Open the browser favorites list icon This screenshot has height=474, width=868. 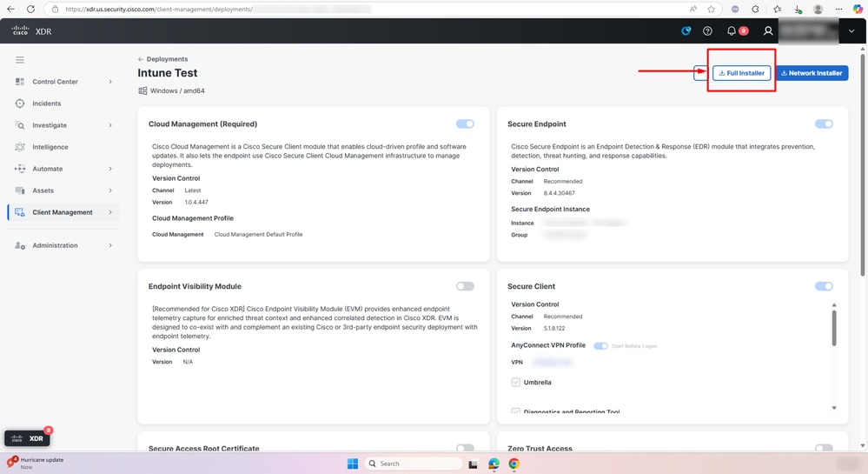tap(778, 9)
